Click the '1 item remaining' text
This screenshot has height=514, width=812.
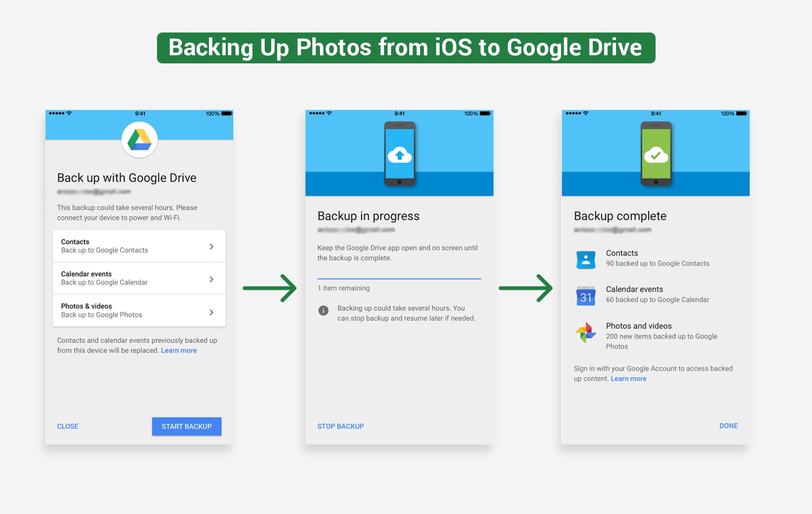(x=344, y=288)
